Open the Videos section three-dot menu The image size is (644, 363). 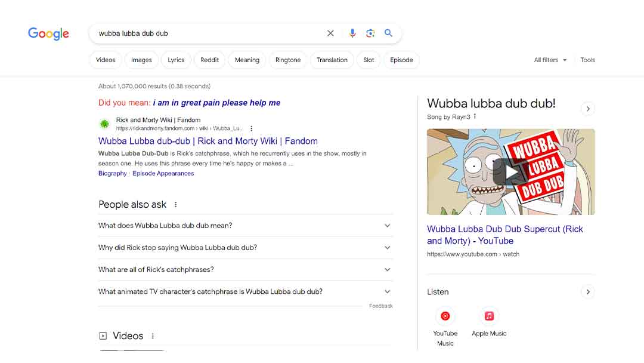point(153,336)
